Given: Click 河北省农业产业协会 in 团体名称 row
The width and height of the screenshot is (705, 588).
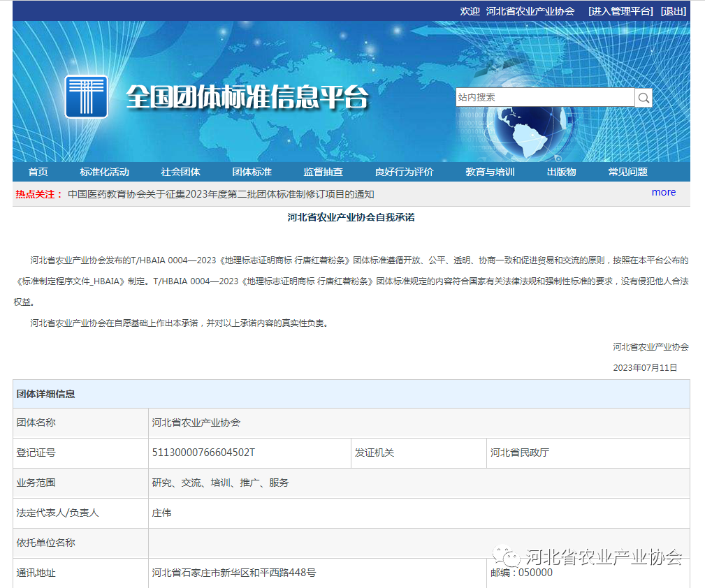Looking at the screenshot, I should pyautogui.click(x=196, y=422).
